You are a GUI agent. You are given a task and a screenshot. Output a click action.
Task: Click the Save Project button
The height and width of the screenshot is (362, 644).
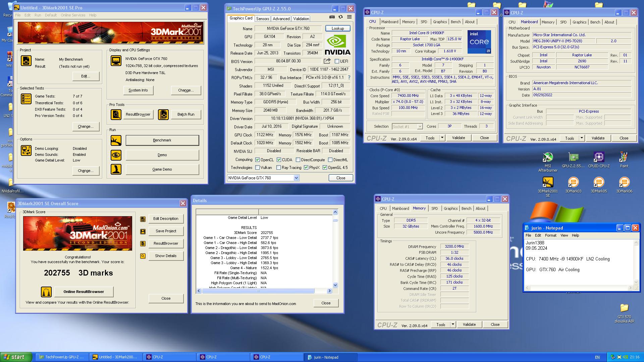click(166, 231)
